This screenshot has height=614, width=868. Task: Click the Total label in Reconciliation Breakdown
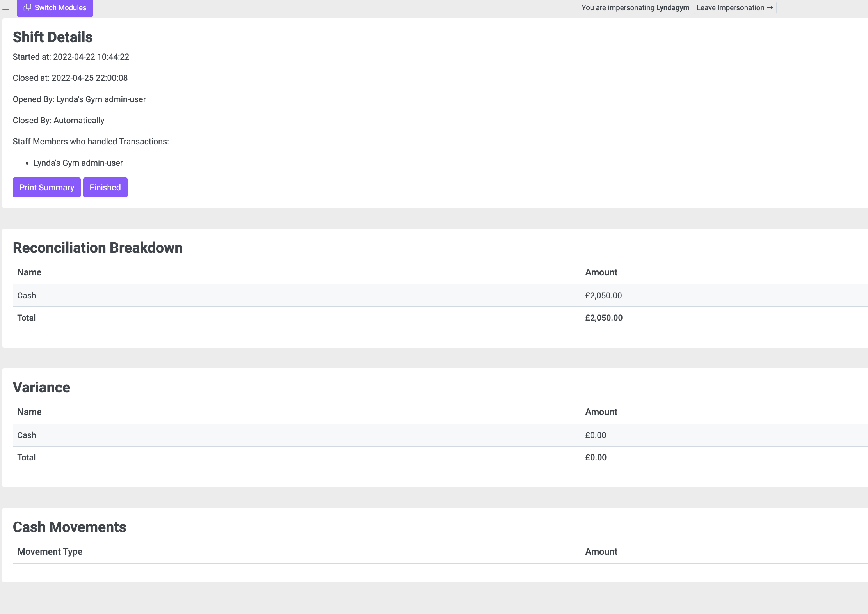pyautogui.click(x=26, y=318)
